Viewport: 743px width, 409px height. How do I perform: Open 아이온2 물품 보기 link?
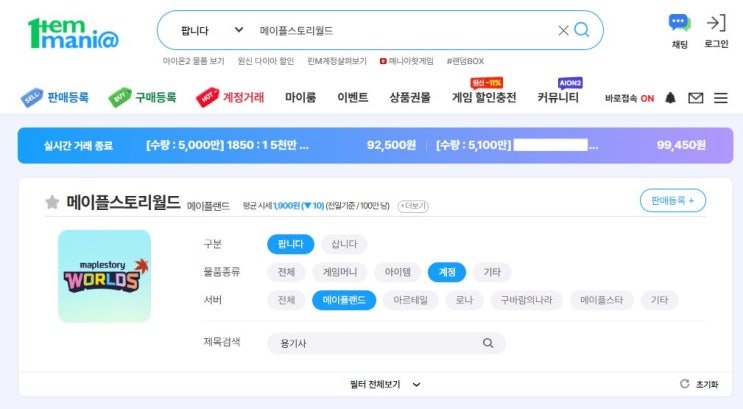click(x=193, y=61)
